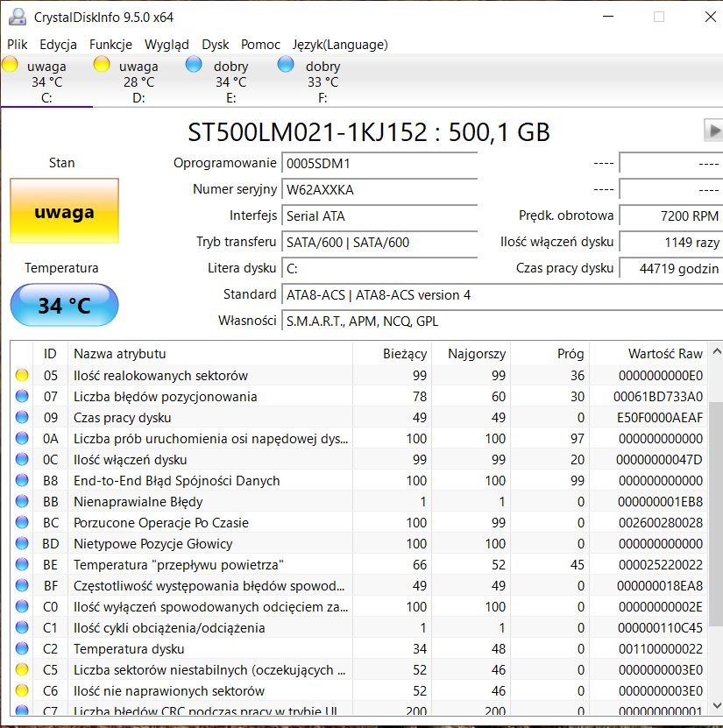Image resolution: width=723 pixels, height=728 pixels.
Task: Click the Własności S.M.A.R.T. field
Action: coord(502,321)
